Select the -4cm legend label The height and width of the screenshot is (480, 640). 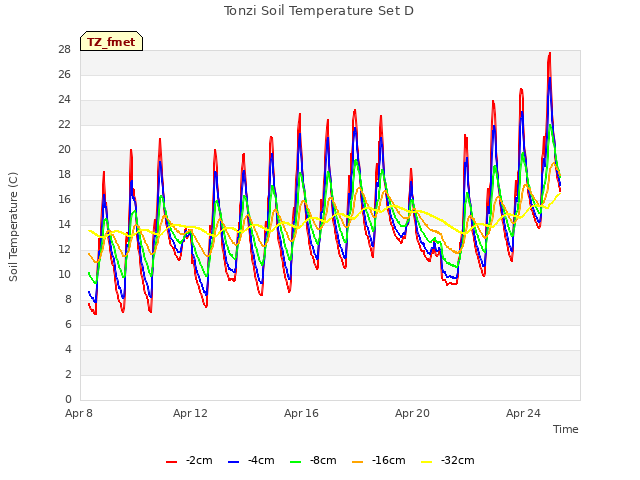click(x=261, y=460)
